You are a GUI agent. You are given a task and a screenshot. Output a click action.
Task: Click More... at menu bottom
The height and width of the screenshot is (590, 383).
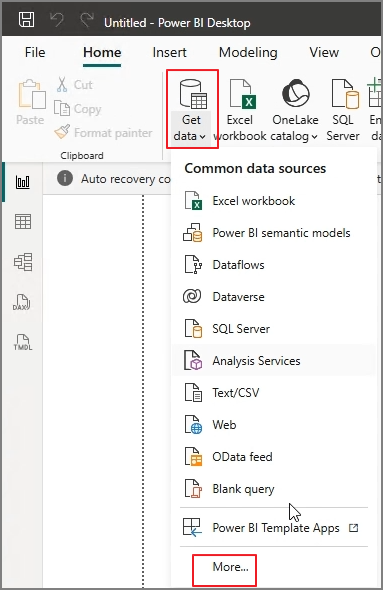point(230,567)
